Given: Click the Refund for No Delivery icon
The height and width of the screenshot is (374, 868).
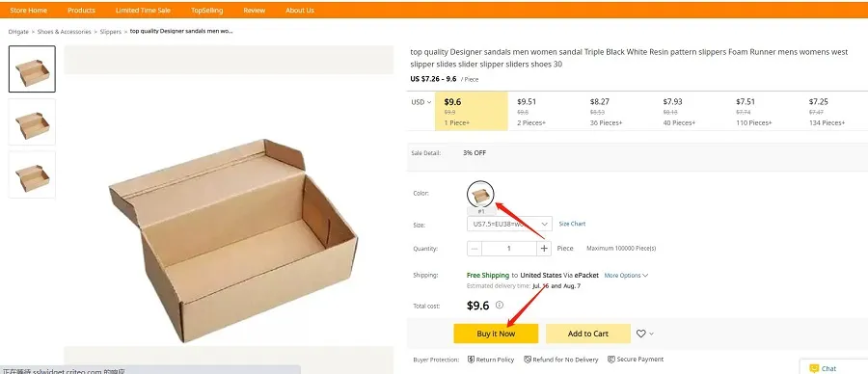Looking at the screenshot, I should (x=528, y=360).
